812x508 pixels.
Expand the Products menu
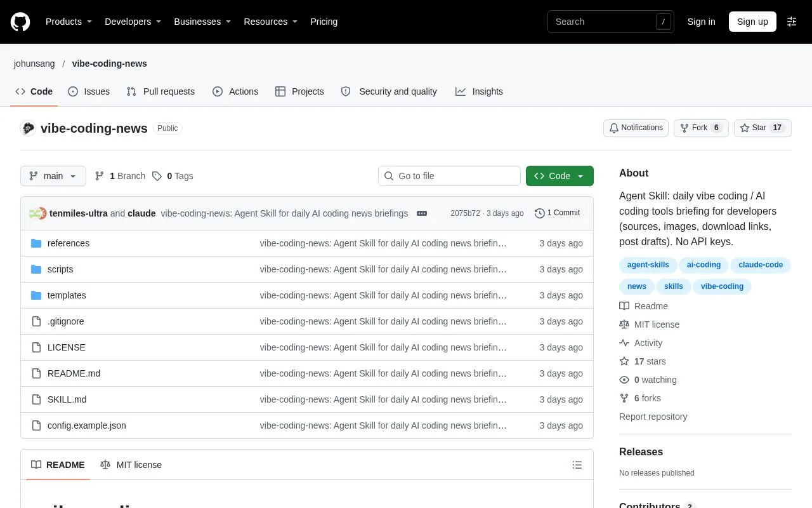click(x=69, y=22)
